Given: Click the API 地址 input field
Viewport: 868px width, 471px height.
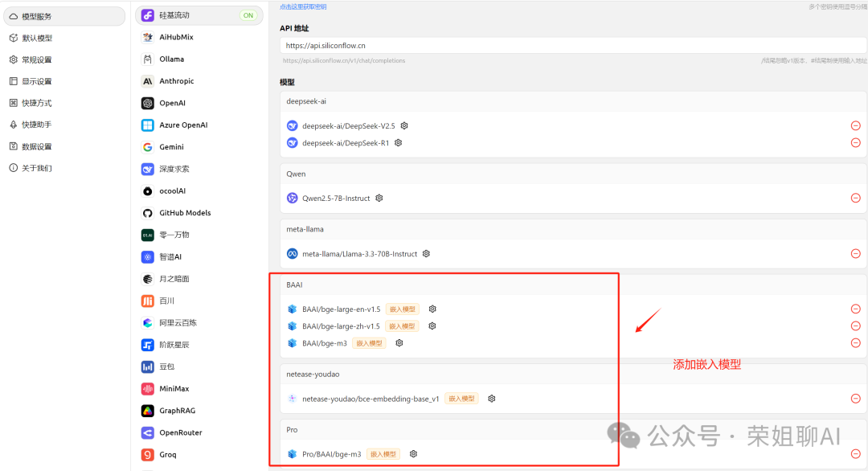Looking at the screenshot, I should [x=574, y=45].
